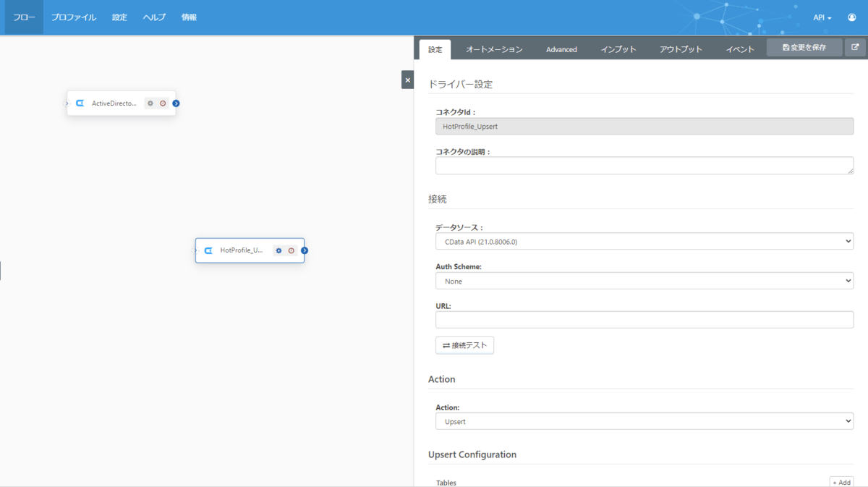Select HotProfile_U... connector label
868x487 pixels.
[242, 250]
